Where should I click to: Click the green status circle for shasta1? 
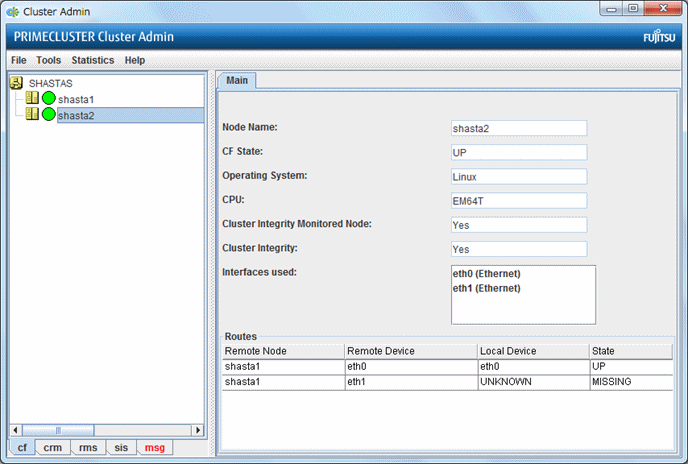[48, 99]
